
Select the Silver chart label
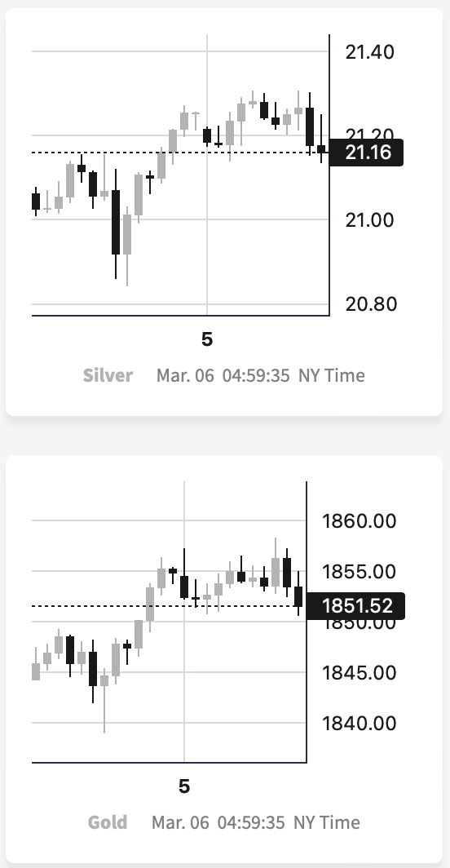[108, 375]
